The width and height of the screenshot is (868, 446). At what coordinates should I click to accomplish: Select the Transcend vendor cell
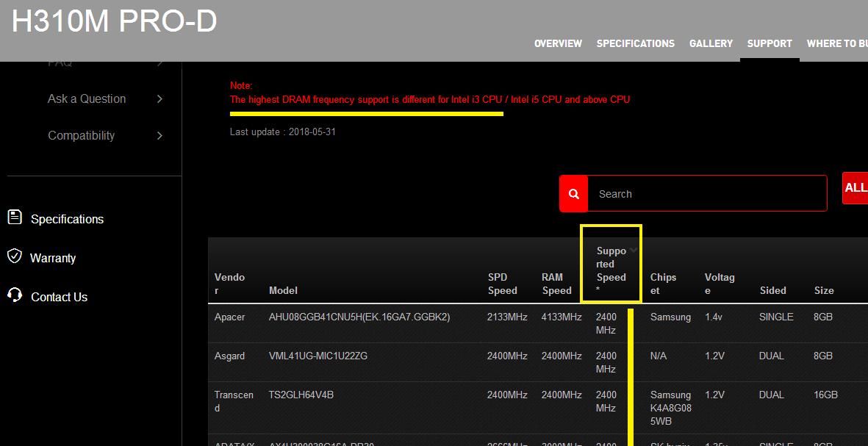234,401
